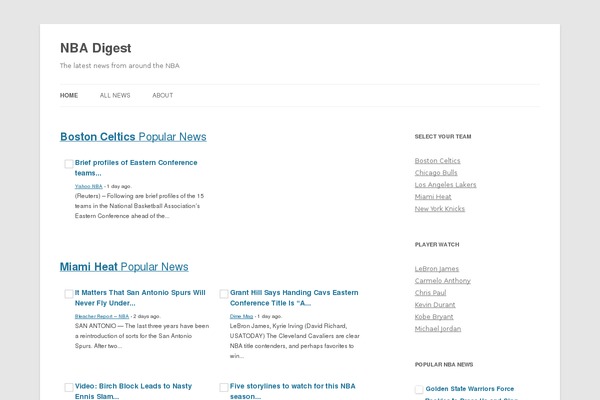Click thumbnail beside Brief profiles of Eastern Conference
The width and height of the screenshot is (600, 400).
69,164
